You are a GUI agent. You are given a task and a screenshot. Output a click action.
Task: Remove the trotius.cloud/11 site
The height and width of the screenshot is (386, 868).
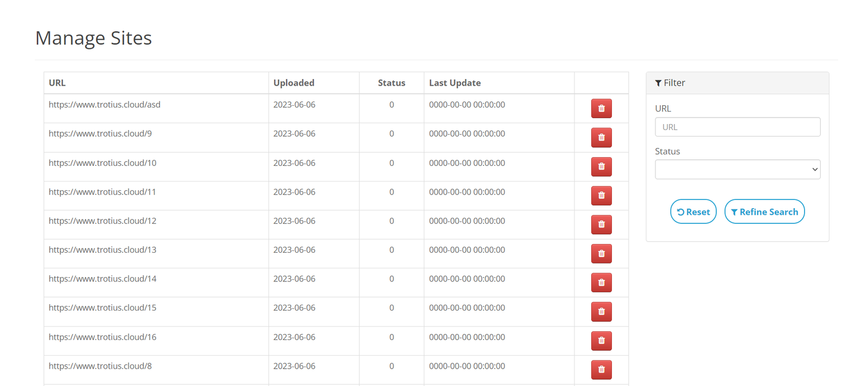(x=601, y=196)
